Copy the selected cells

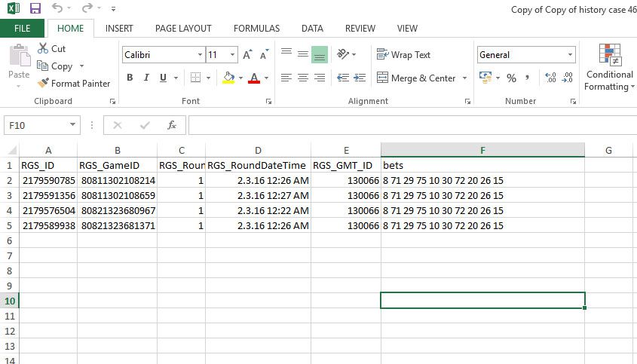click(x=55, y=66)
